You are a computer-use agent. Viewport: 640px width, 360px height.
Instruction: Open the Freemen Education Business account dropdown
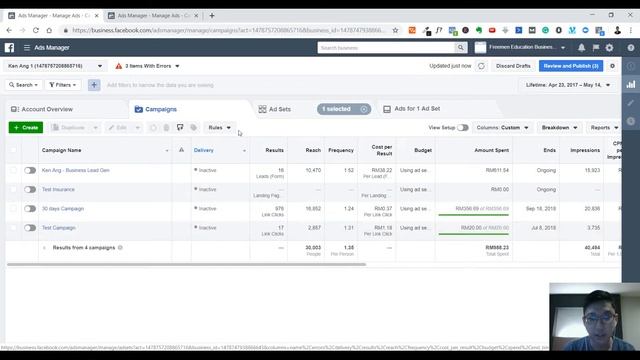tap(521, 48)
